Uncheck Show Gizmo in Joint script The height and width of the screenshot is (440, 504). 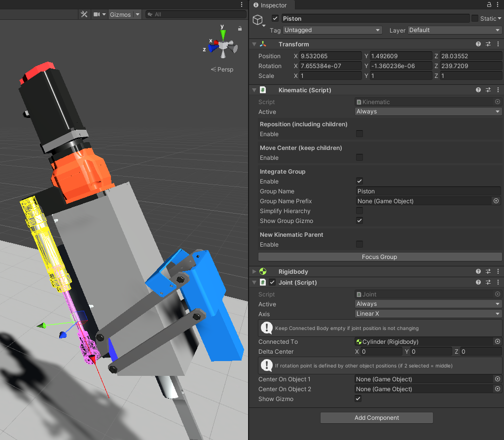point(359,399)
